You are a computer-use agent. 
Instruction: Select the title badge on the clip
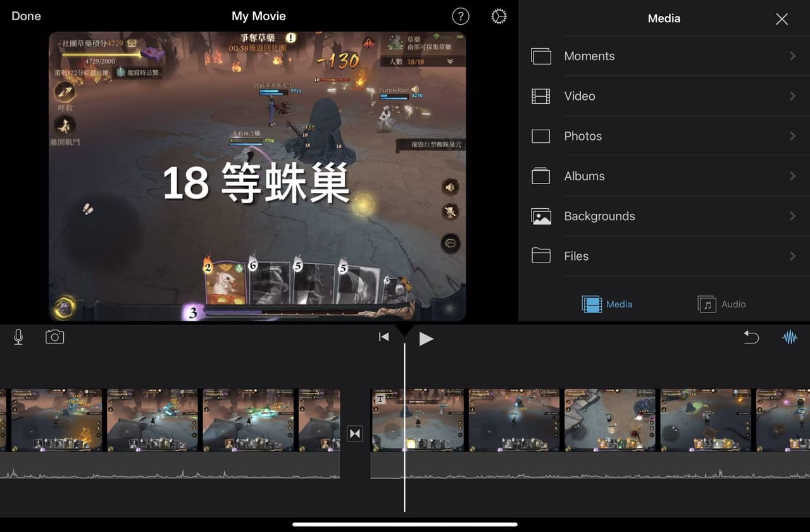coord(380,399)
